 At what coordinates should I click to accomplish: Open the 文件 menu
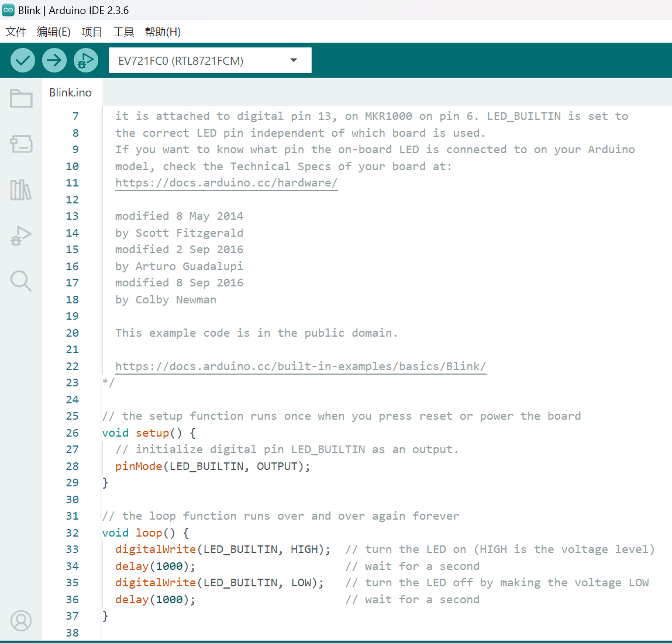coord(16,32)
